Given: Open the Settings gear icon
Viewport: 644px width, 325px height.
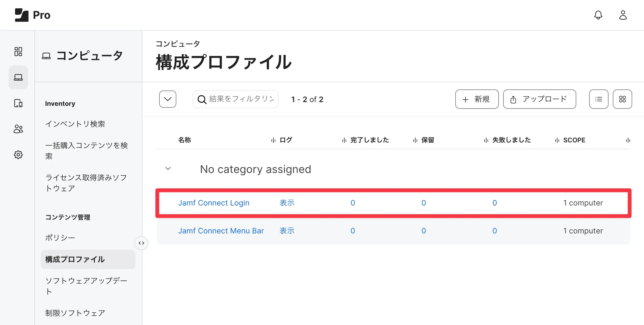Looking at the screenshot, I should pos(18,155).
